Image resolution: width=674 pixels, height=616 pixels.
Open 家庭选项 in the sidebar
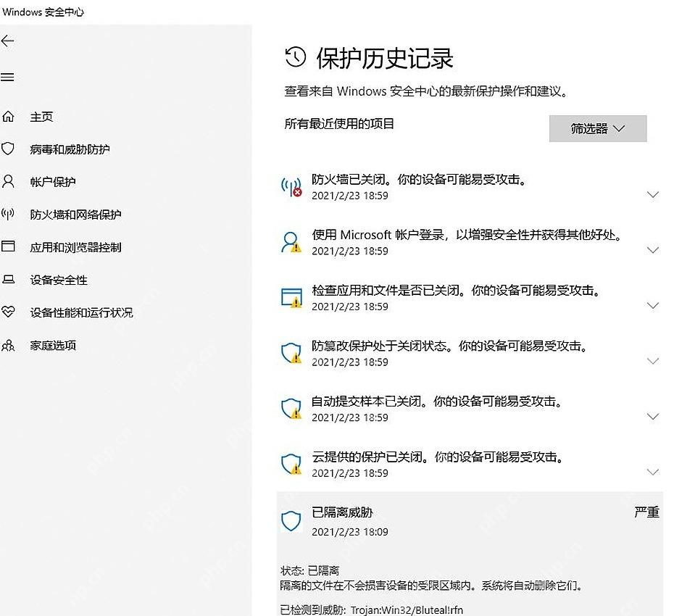tap(53, 345)
